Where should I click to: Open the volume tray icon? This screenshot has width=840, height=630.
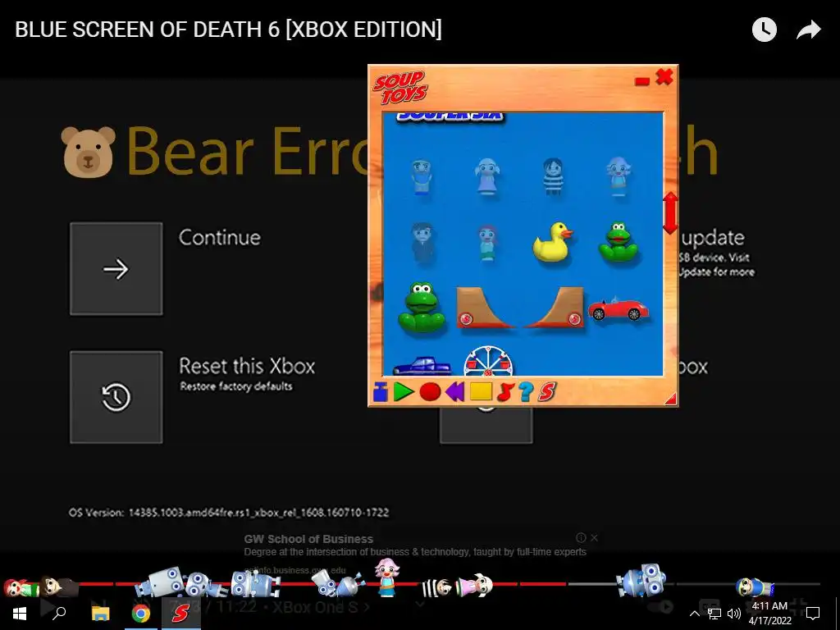[x=734, y=614]
